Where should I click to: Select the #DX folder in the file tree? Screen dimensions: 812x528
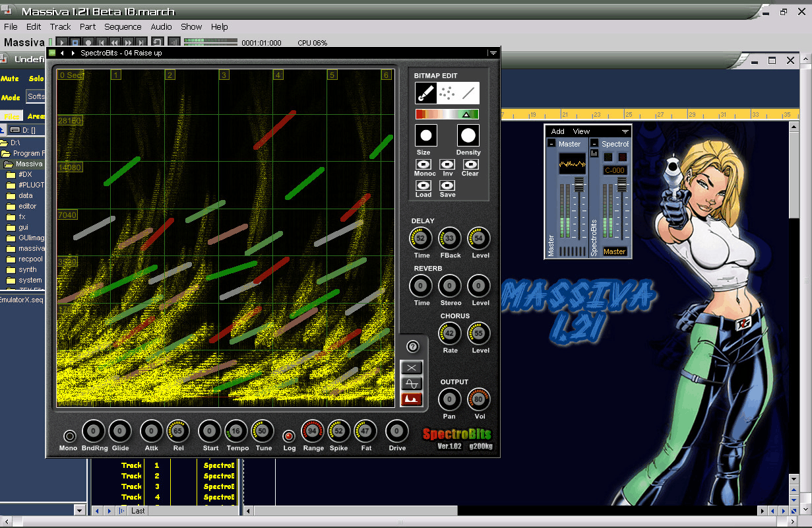(x=25, y=174)
